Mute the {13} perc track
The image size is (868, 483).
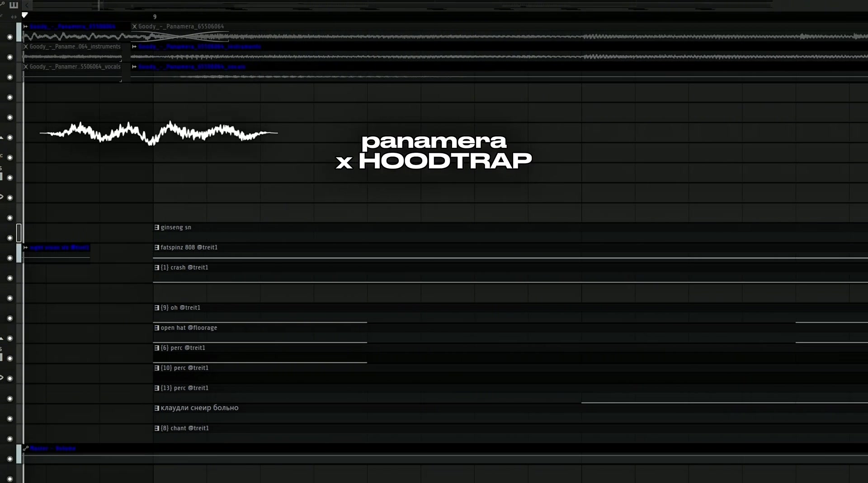click(x=10, y=398)
